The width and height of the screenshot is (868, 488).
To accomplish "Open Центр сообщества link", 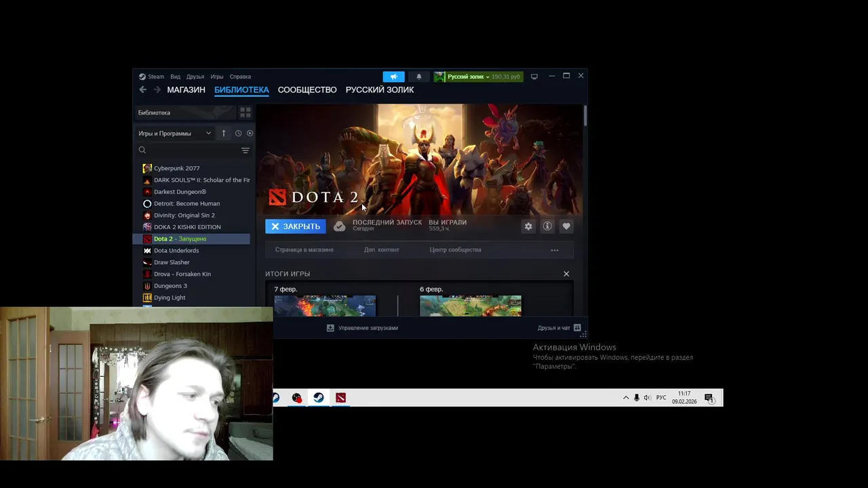I will click(456, 249).
